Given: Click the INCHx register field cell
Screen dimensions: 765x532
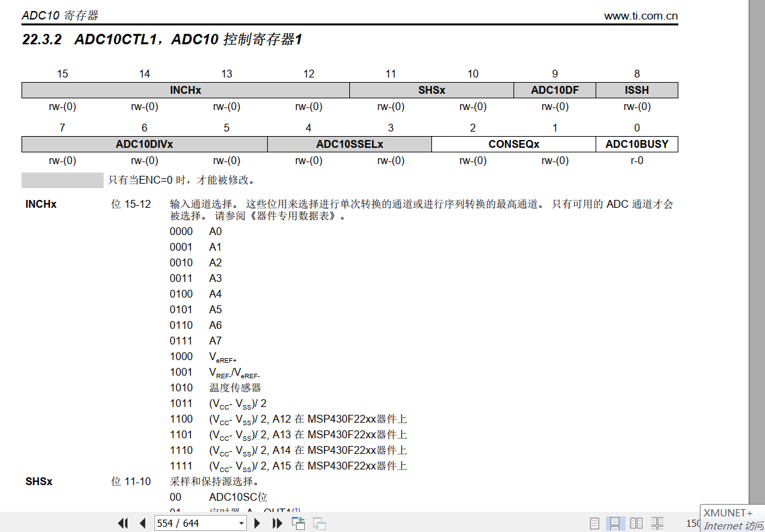Looking at the screenshot, I should pyautogui.click(x=186, y=91).
